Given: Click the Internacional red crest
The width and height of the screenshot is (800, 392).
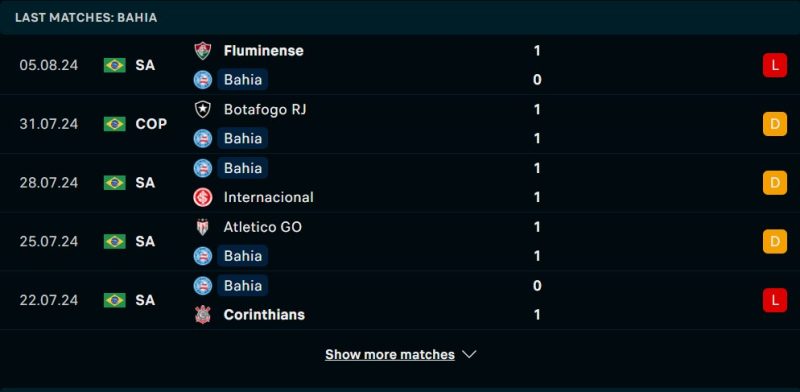Looking at the screenshot, I should coord(203,197).
